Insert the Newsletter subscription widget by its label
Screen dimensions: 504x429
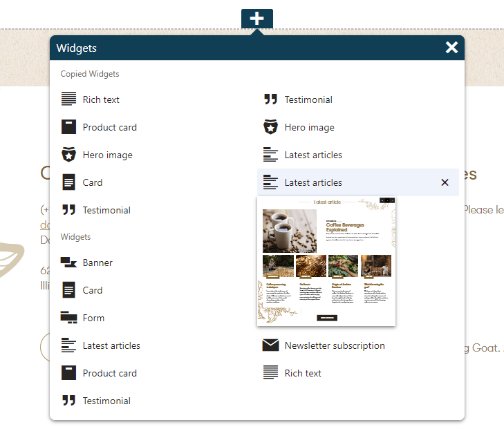pos(335,345)
